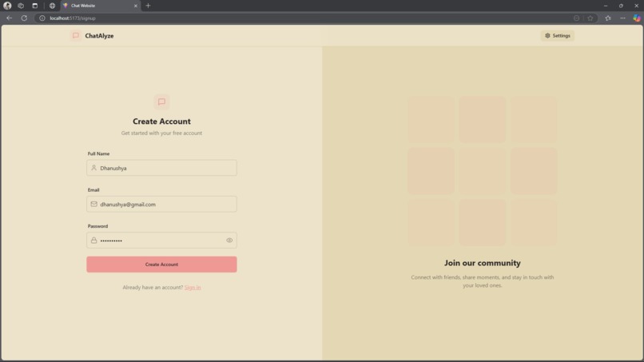The image size is (644, 362).
Task: Click the globe tab icon in the tab strip
Action: pyautogui.click(x=52, y=6)
